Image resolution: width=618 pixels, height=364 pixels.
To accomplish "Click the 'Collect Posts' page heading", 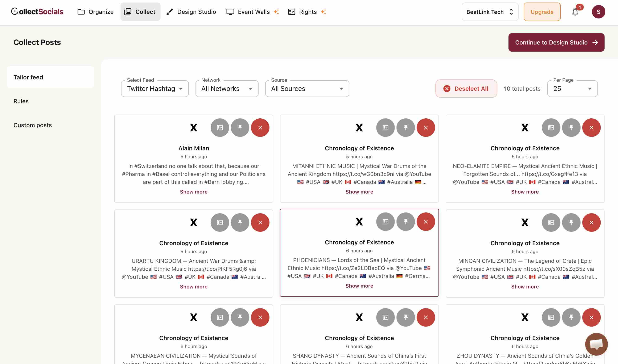I will click(x=37, y=42).
